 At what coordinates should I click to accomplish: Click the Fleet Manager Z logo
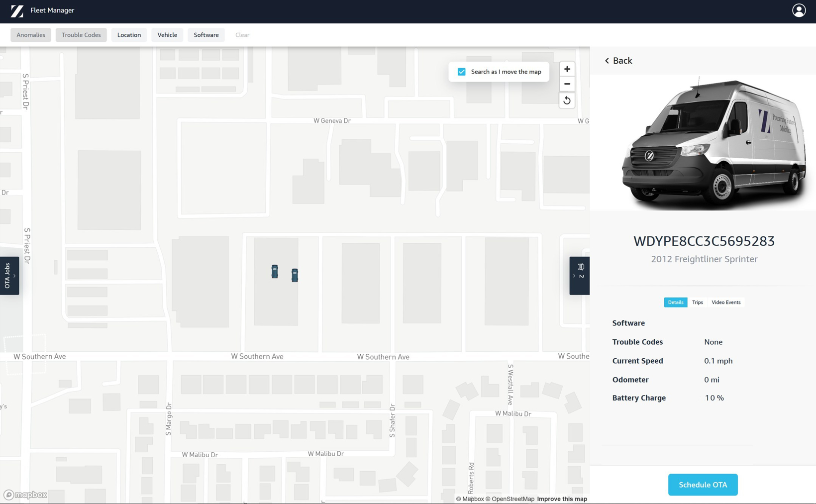click(17, 11)
